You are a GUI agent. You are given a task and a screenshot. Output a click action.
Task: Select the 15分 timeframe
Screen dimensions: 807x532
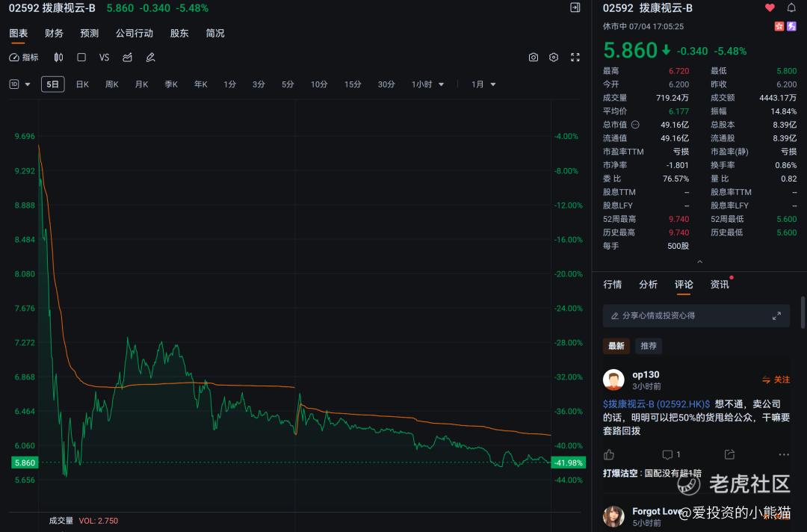pyautogui.click(x=353, y=84)
